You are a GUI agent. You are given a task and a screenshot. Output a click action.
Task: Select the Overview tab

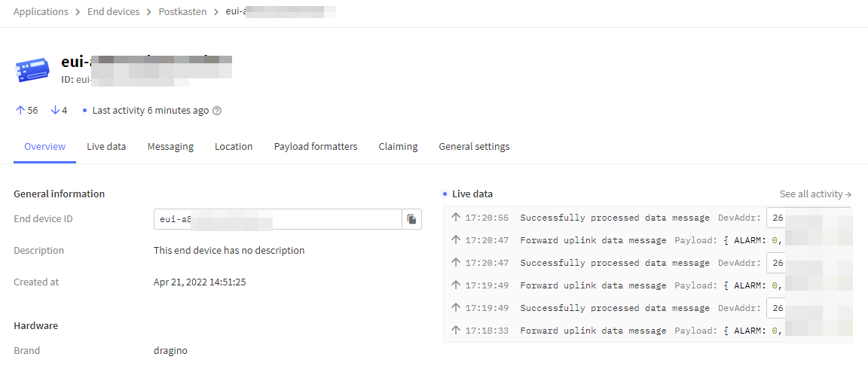(x=45, y=147)
